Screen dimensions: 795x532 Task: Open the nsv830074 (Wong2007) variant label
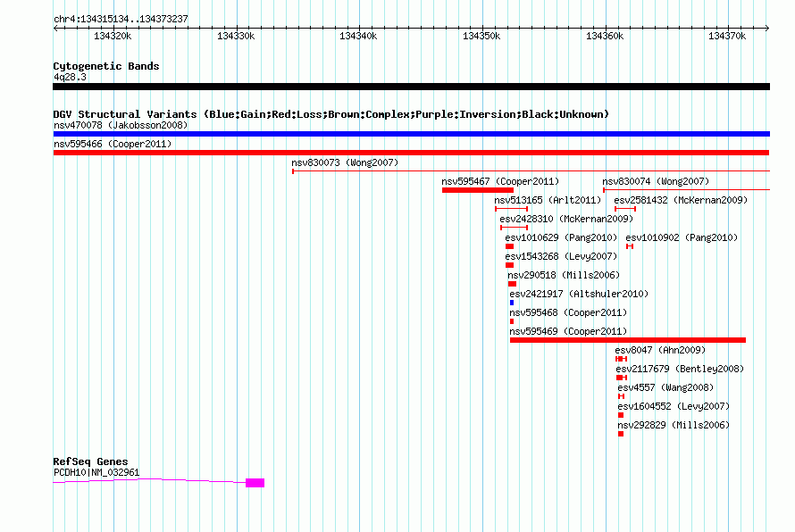point(656,181)
